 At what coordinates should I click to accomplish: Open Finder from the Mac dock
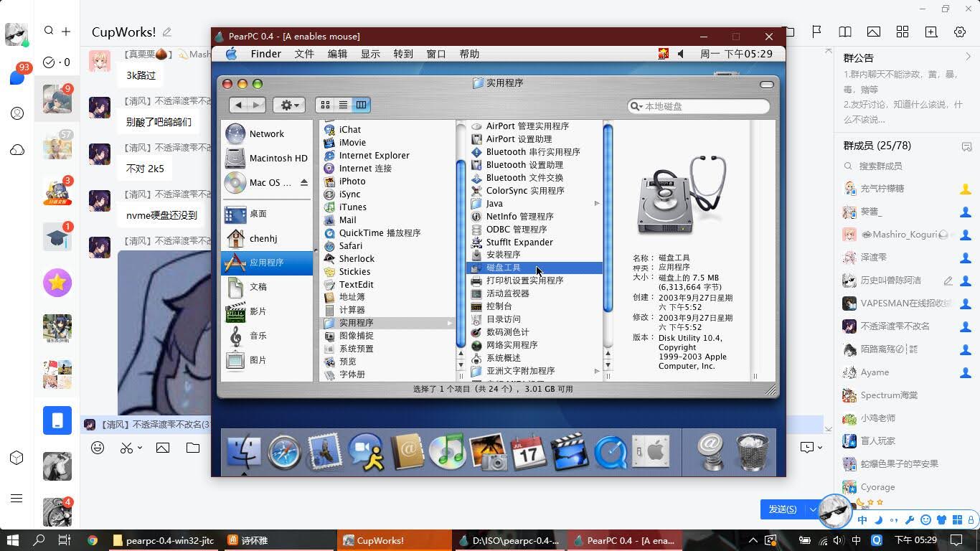244,452
